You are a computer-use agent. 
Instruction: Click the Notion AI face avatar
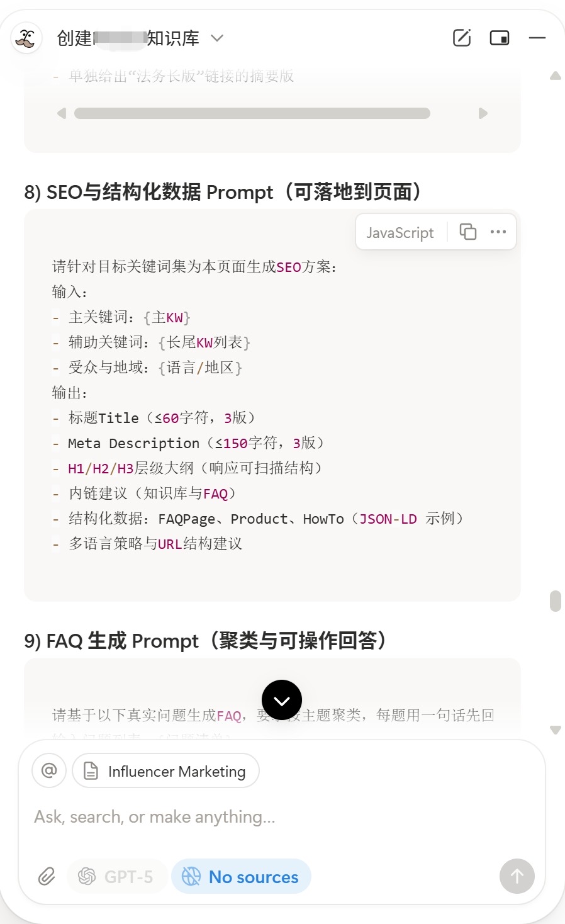pyautogui.click(x=26, y=38)
